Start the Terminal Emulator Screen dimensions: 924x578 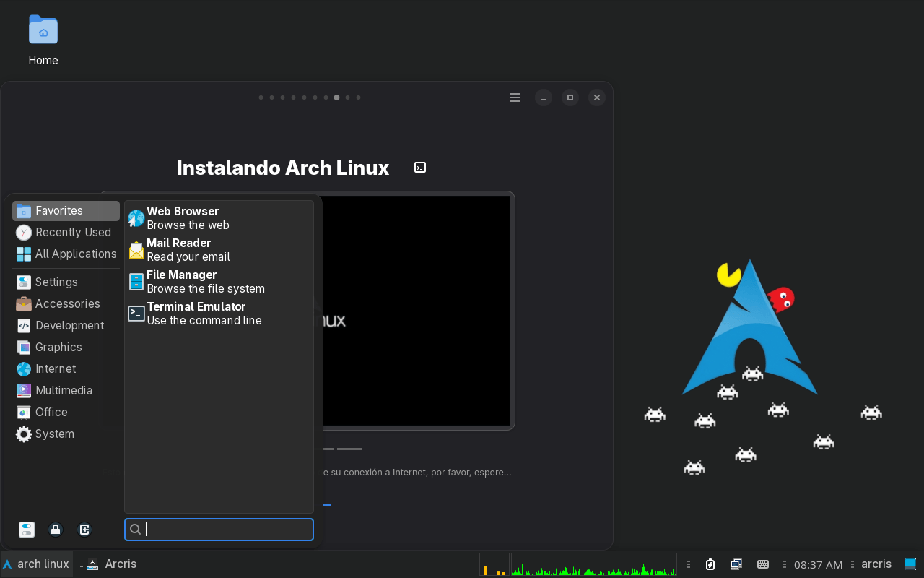coord(219,314)
